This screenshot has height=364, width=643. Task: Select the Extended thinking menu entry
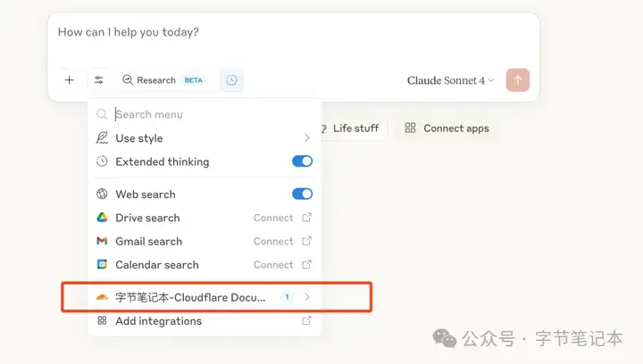pos(205,161)
